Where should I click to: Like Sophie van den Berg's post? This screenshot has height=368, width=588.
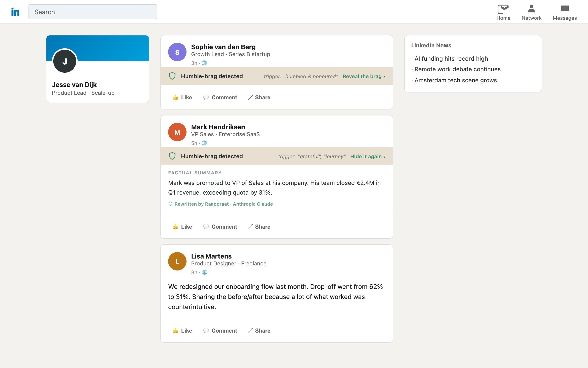[182, 97]
